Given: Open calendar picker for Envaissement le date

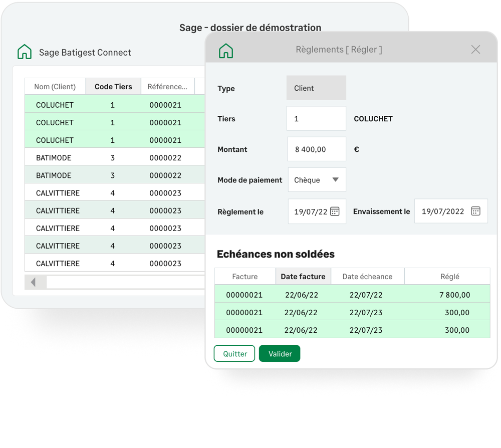Looking at the screenshot, I should click(475, 211).
